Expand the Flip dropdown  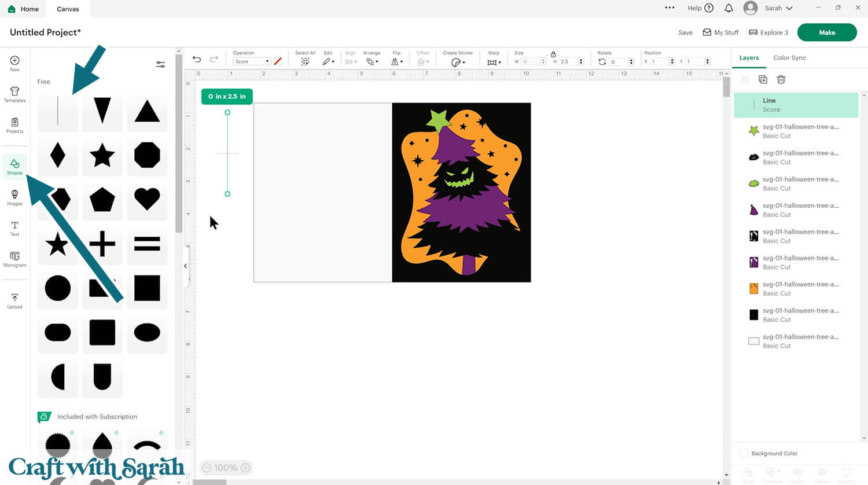(x=396, y=61)
